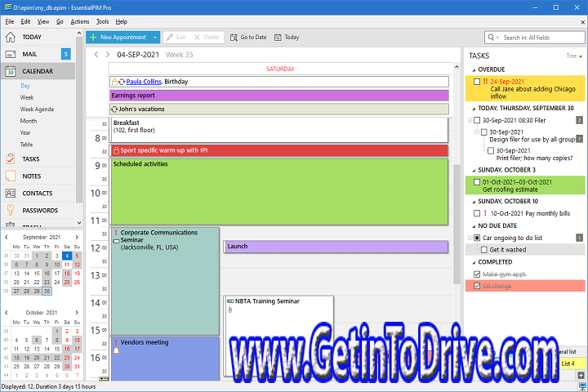Switch to Week Agenda view
The width and height of the screenshot is (588, 392).
[37, 109]
